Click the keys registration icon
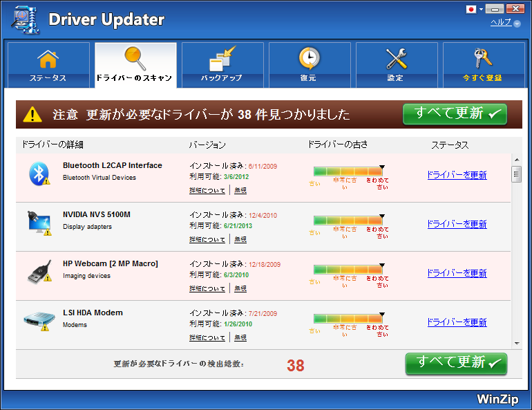The image size is (532, 410). 483,58
